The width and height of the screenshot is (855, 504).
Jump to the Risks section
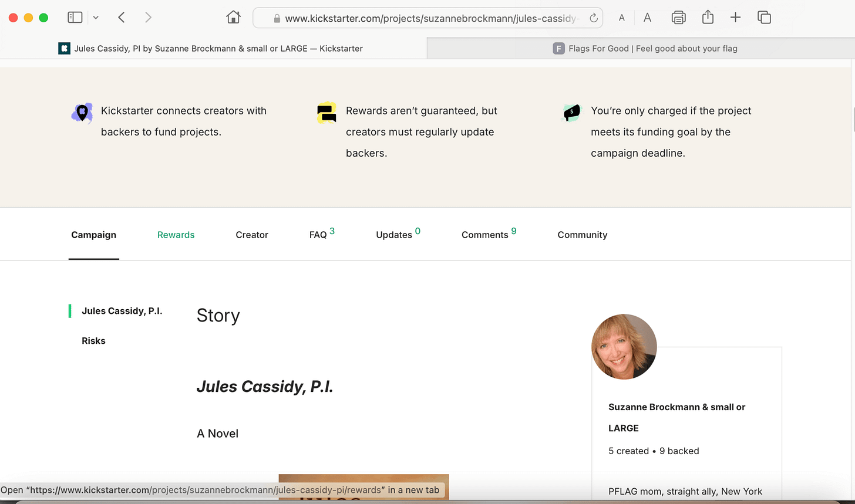tap(93, 340)
